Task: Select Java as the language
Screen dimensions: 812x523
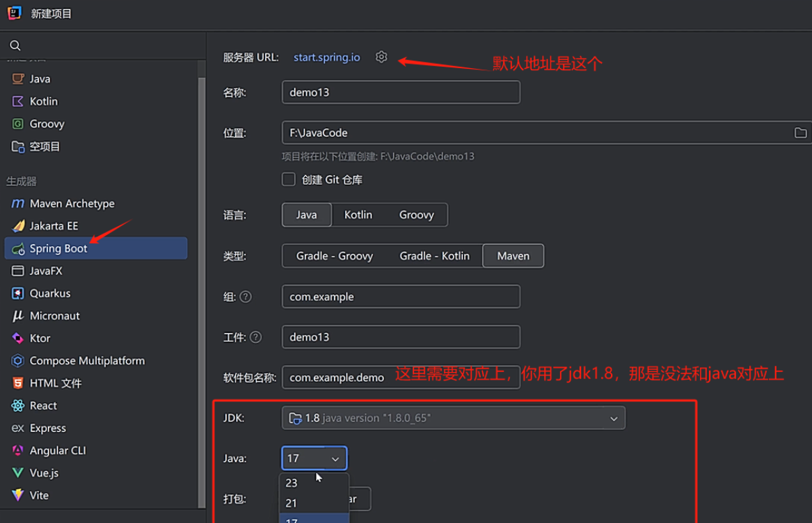Action: tap(307, 214)
